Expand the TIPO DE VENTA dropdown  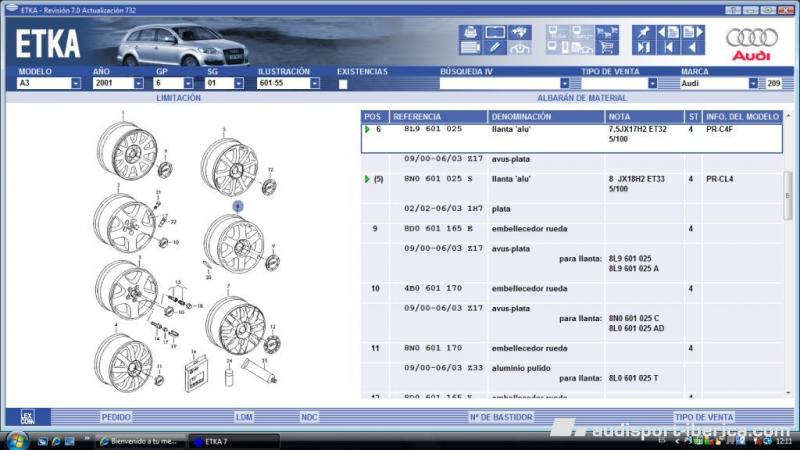click(652, 83)
